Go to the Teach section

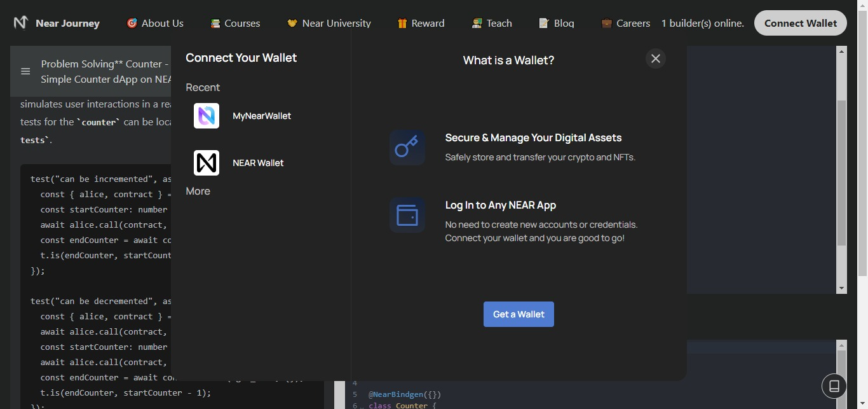[x=492, y=23]
